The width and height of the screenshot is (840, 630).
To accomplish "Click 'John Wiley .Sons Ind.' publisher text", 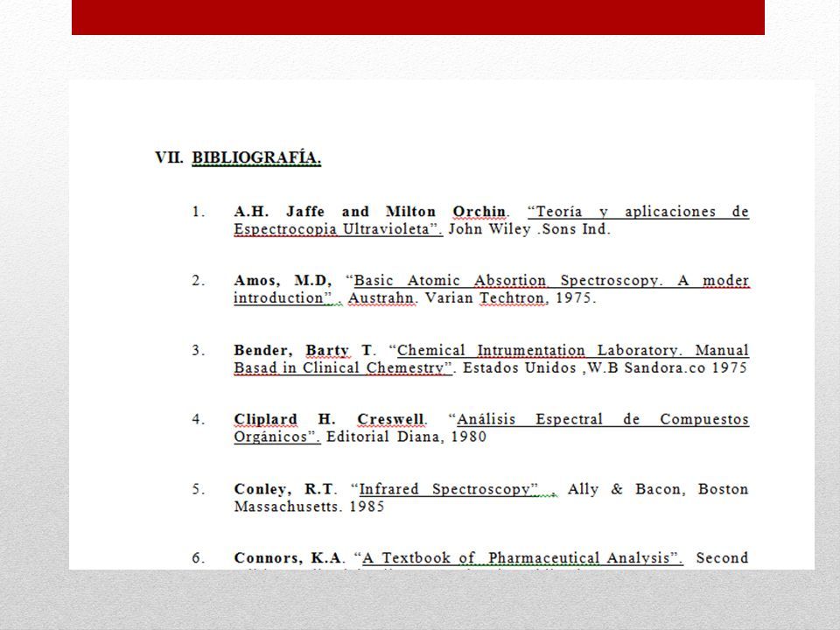I will click(529, 228).
